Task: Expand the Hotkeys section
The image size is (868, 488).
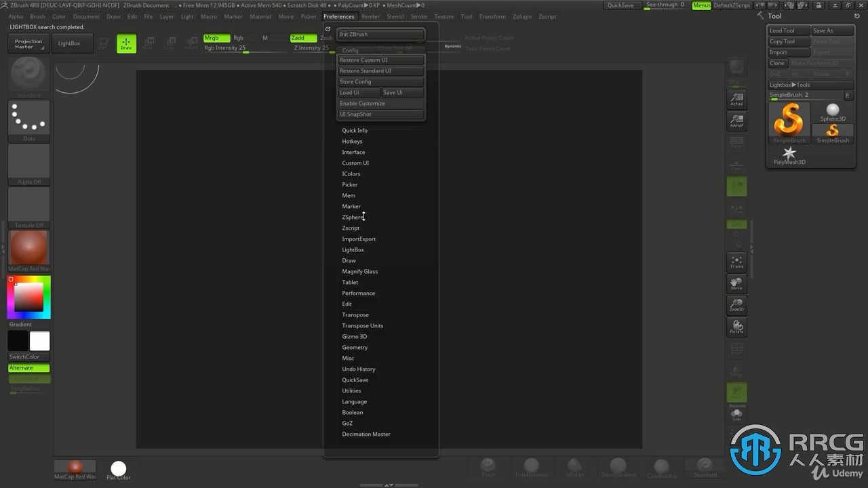Action: click(352, 141)
